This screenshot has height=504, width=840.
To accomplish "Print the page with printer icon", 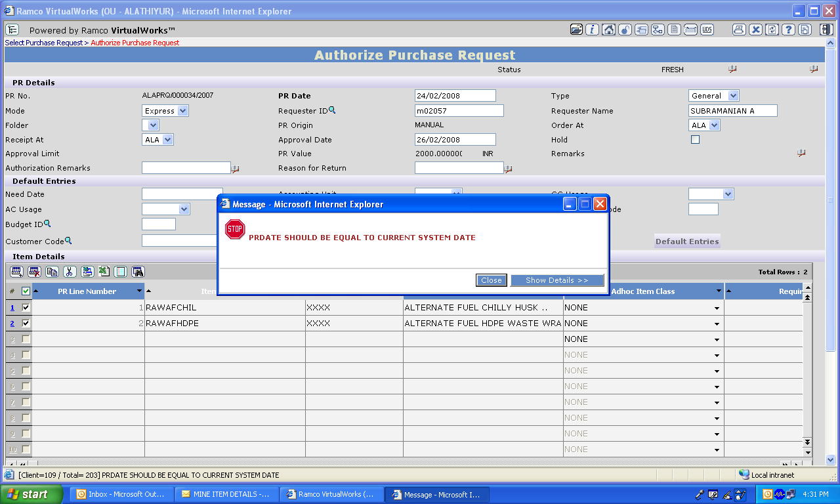I will click(x=739, y=30).
